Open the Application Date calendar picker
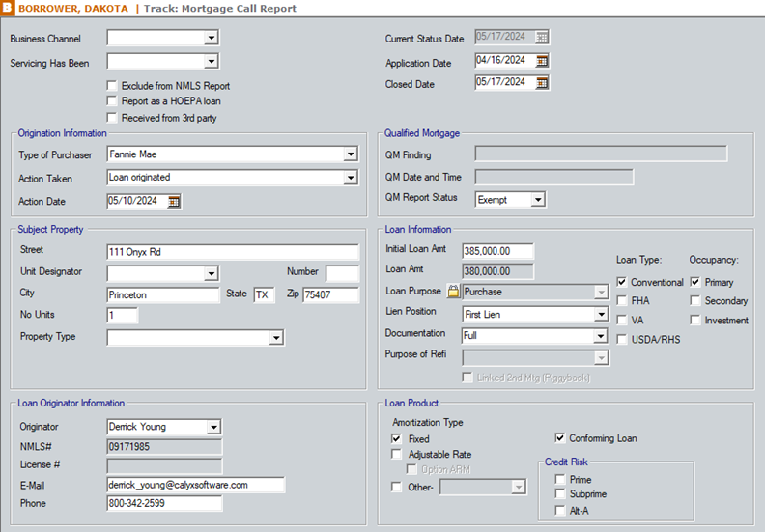Image resolution: width=765 pixels, height=532 pixels. coord(542,60)
